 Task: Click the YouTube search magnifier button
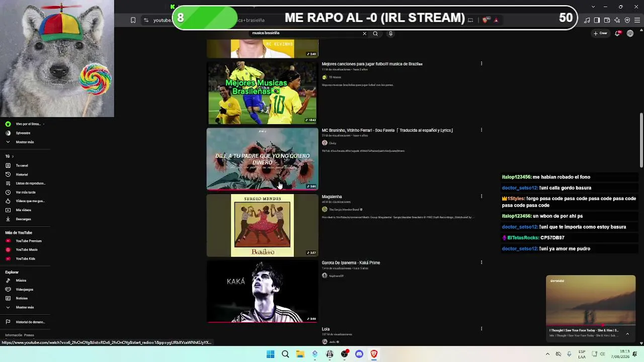click(375, 34)
